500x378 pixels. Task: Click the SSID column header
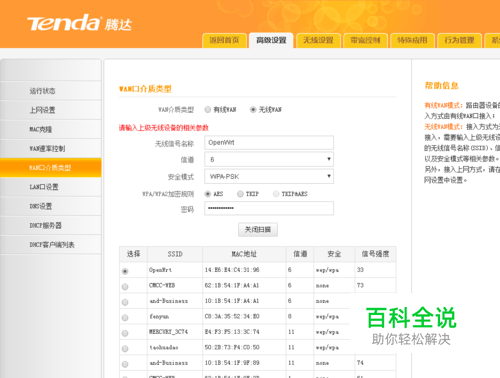tap(175, 254)
